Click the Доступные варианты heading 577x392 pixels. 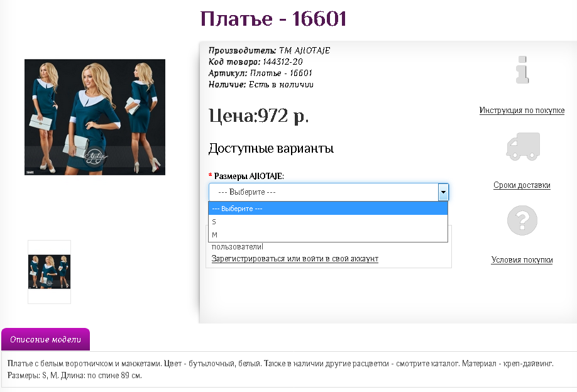click(x=271, y=148)
